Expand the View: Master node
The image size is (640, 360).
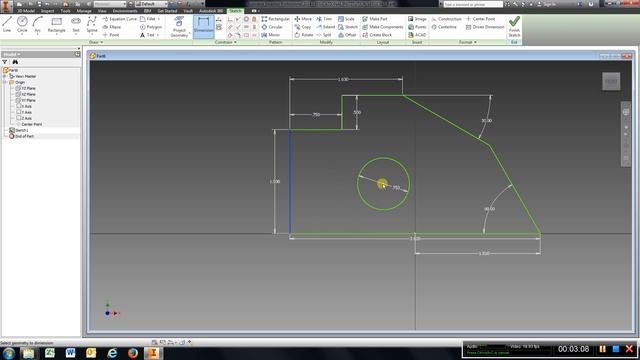tap(6, 76)
